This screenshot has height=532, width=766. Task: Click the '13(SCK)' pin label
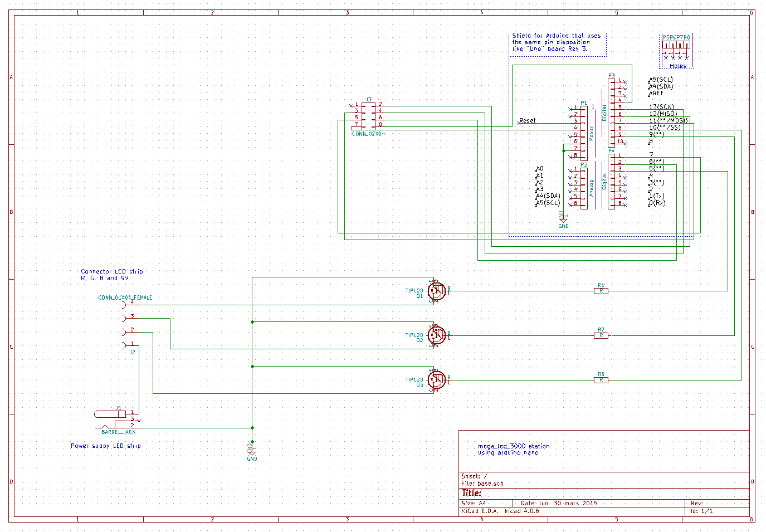[662, 106]
